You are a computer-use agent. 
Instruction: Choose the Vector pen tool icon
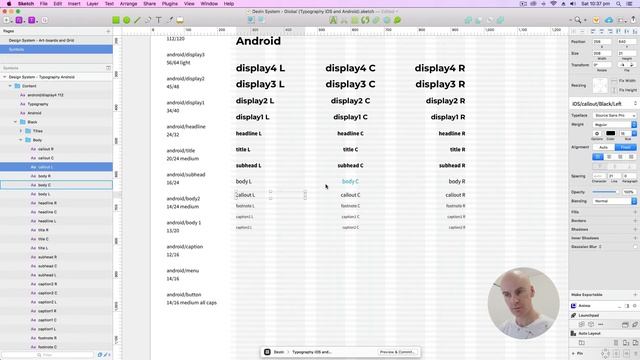tap(148, 20)
